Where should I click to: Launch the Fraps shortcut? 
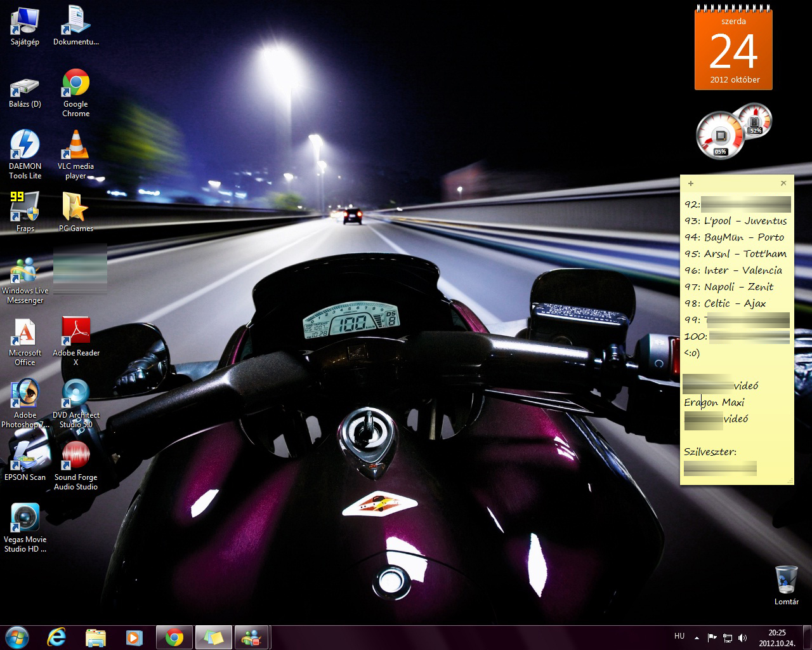(x=25, y=212)
